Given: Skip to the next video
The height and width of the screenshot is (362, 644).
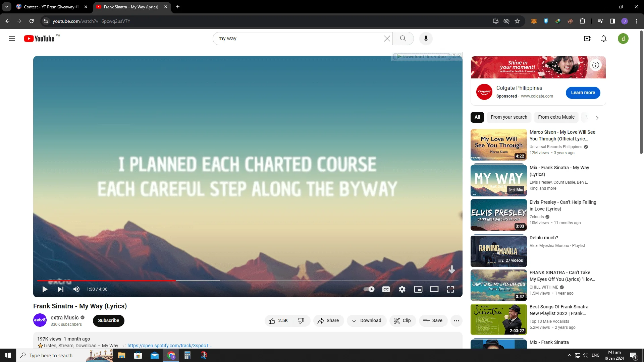Looking at the screenshot, I should point(61,289).
